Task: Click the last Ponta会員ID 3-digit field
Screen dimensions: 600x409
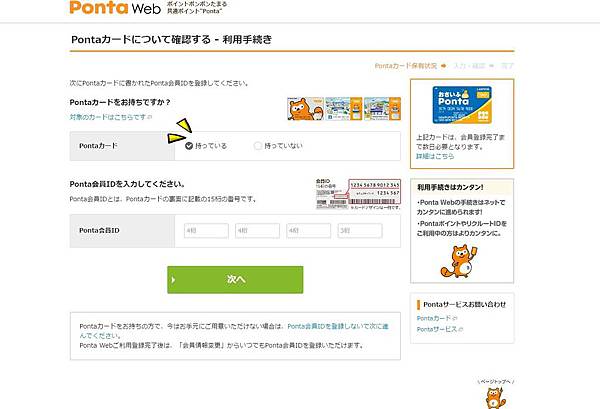Action: pyautogui.click(x=360, y=231)
